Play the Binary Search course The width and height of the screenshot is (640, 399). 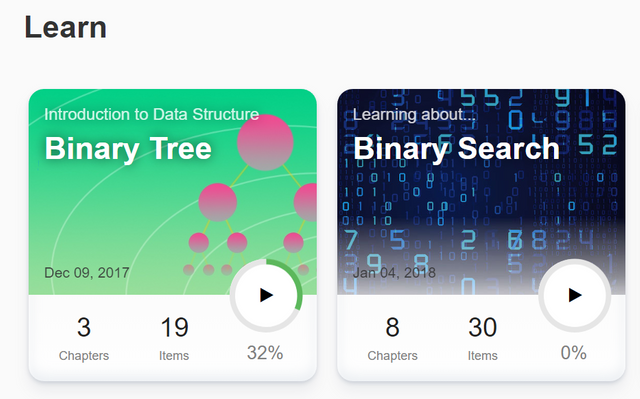coord(575,295)
